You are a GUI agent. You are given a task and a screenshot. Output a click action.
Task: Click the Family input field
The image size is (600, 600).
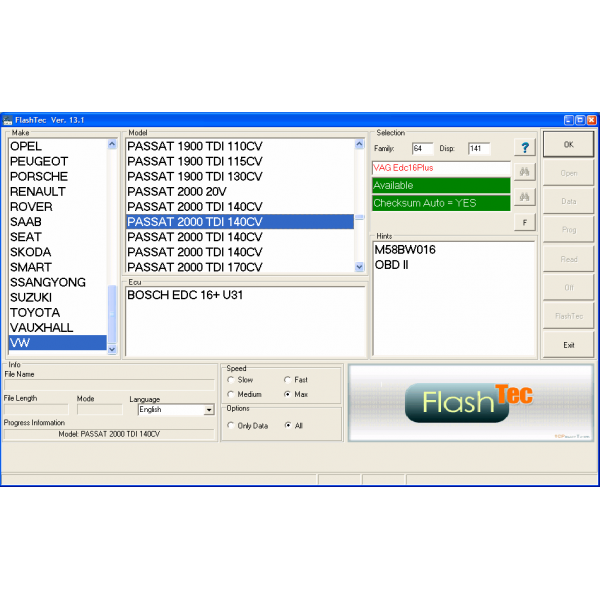[x=422, y=148]
